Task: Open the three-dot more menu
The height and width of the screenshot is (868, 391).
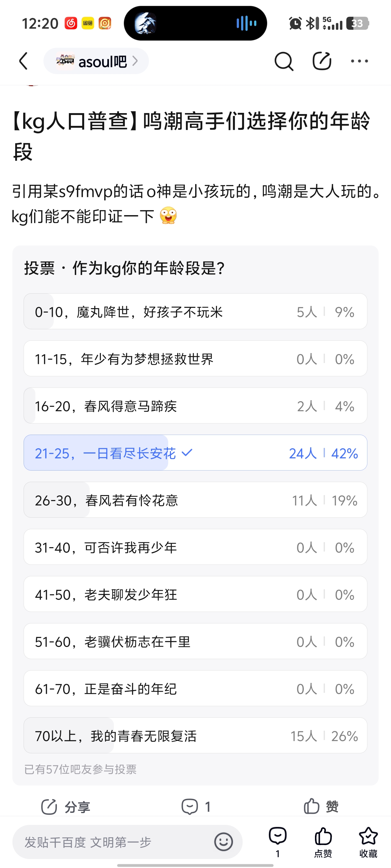Action: coord(359,61)
